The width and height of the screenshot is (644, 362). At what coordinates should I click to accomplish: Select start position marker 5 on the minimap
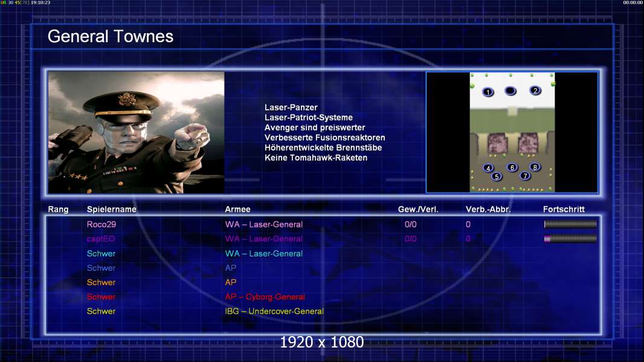tap(497, 177)
